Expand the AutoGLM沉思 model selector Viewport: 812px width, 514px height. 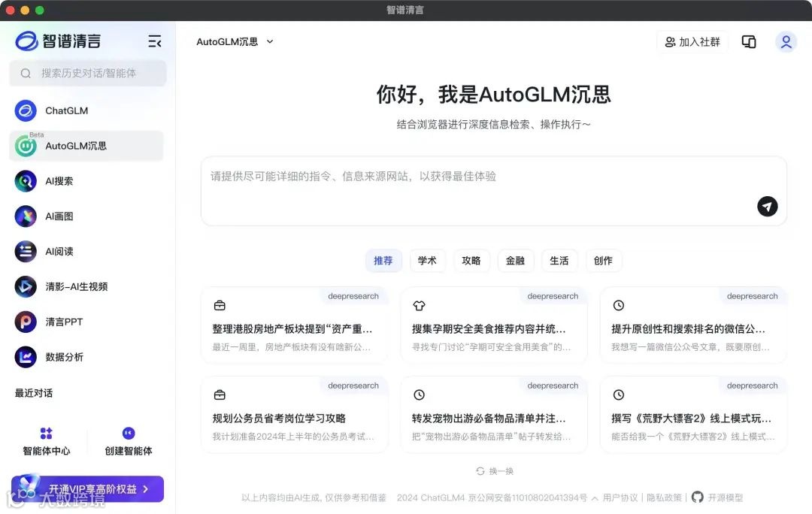coord(235,41)
